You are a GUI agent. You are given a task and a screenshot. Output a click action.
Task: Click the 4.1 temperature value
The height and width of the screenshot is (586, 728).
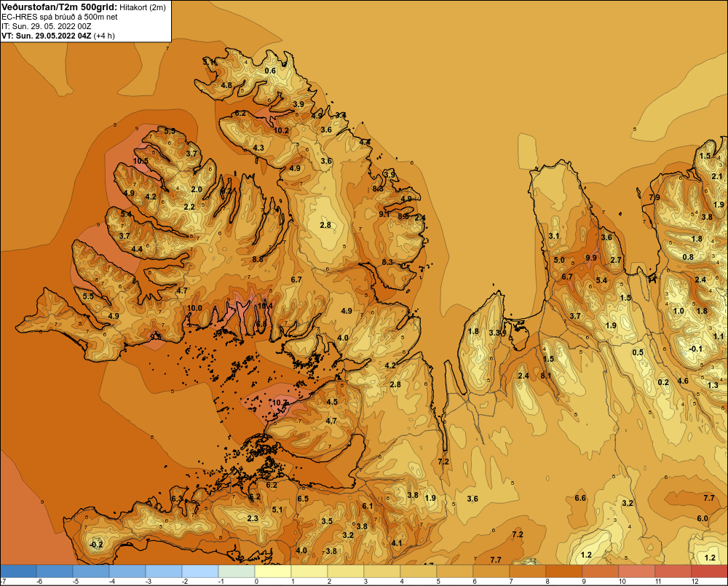[397, 543]
